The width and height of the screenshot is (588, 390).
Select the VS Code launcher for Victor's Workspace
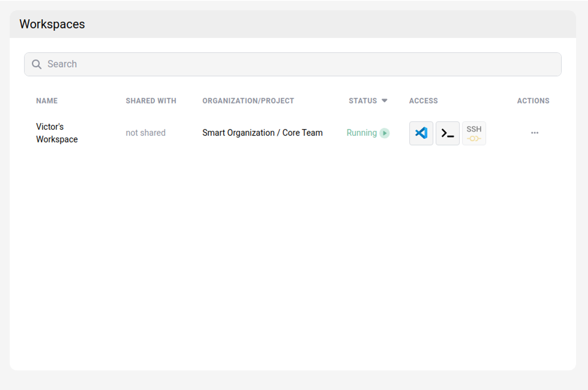pos(421,133)
